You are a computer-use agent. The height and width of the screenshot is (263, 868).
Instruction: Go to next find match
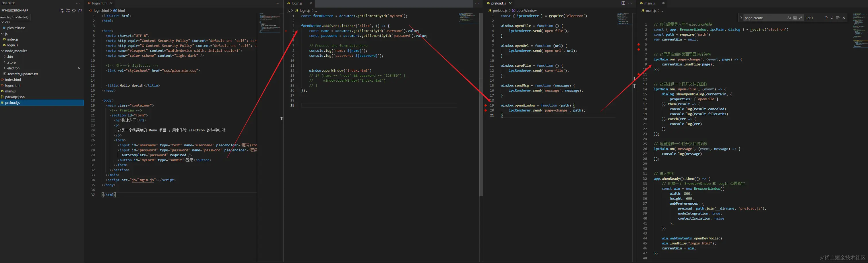[832, 18]
